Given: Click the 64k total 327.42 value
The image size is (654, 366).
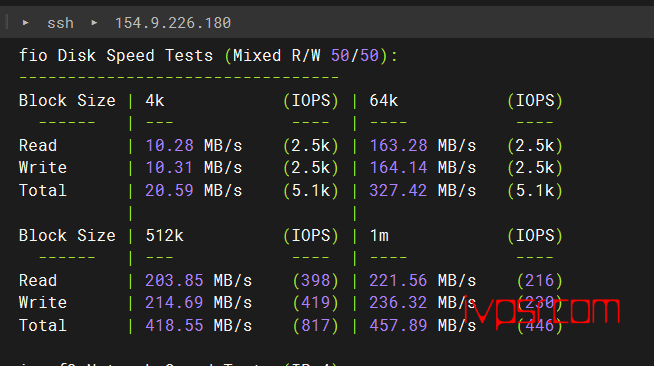Looking at the screenshot, I should (398, 191).
